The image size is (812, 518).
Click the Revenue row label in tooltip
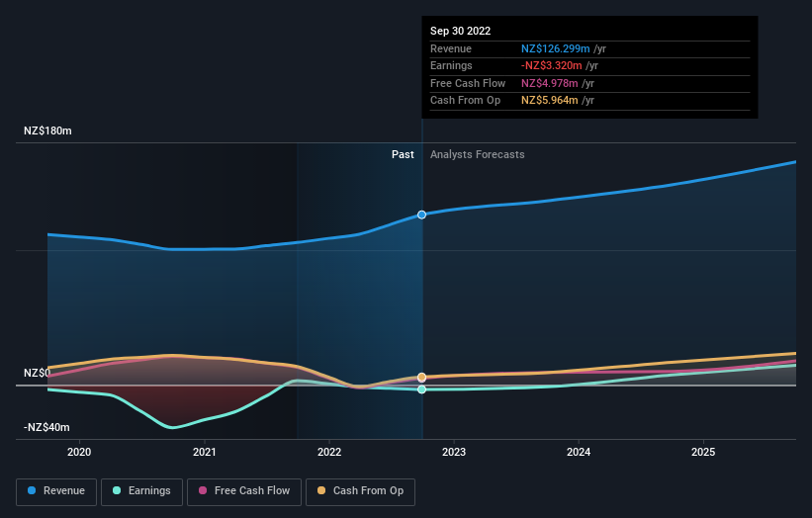[x=451, y=48]
